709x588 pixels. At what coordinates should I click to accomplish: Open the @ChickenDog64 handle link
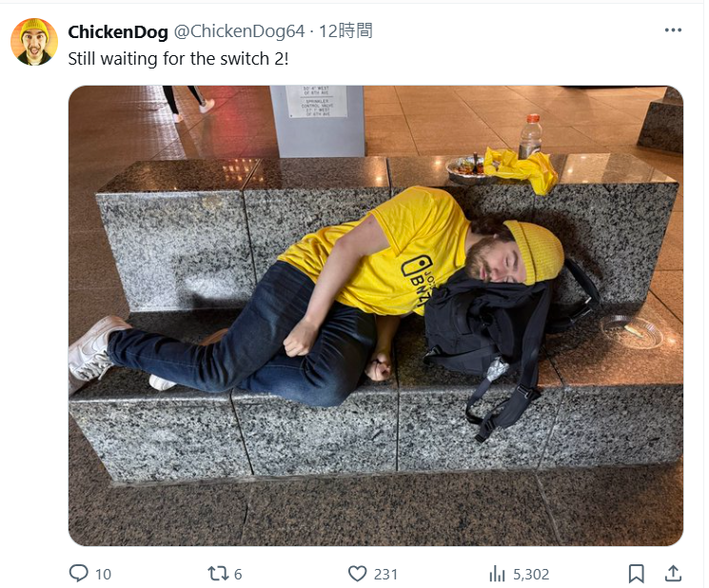[x=239, y=31]
